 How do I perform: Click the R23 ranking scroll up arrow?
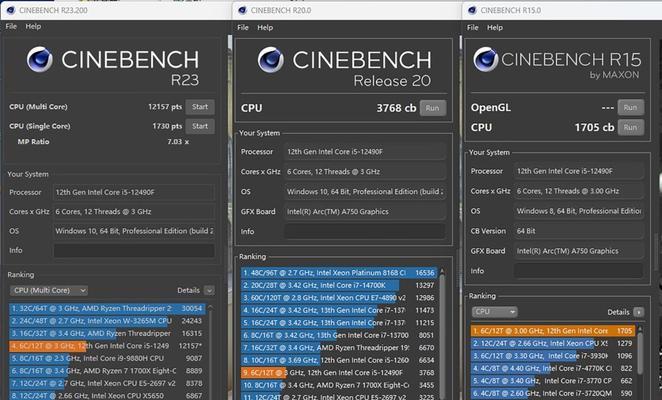coord(210,308)
